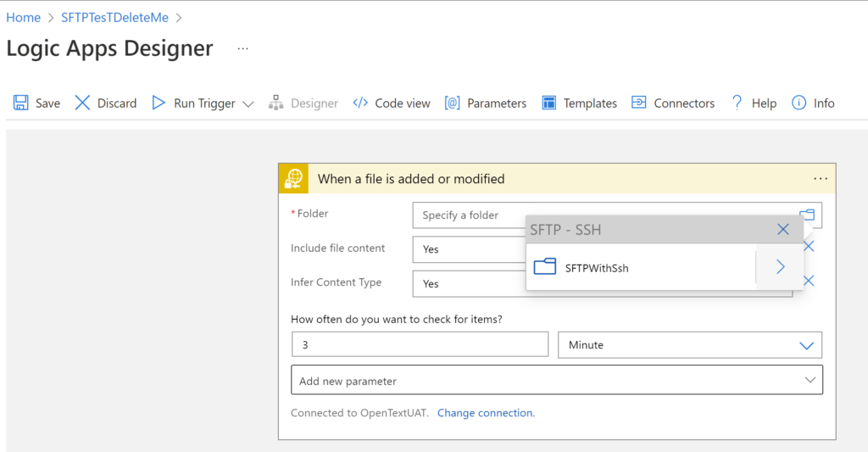Click the Folder field label

pyautogui.click(x=312, y=214)
